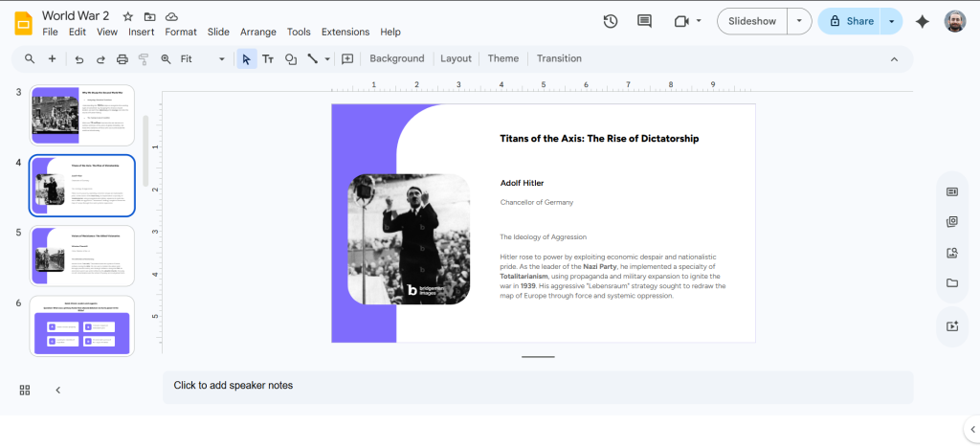Undo the last action
Image resolution: width=980 pixels, height=448 pixels.
(78, 58)
